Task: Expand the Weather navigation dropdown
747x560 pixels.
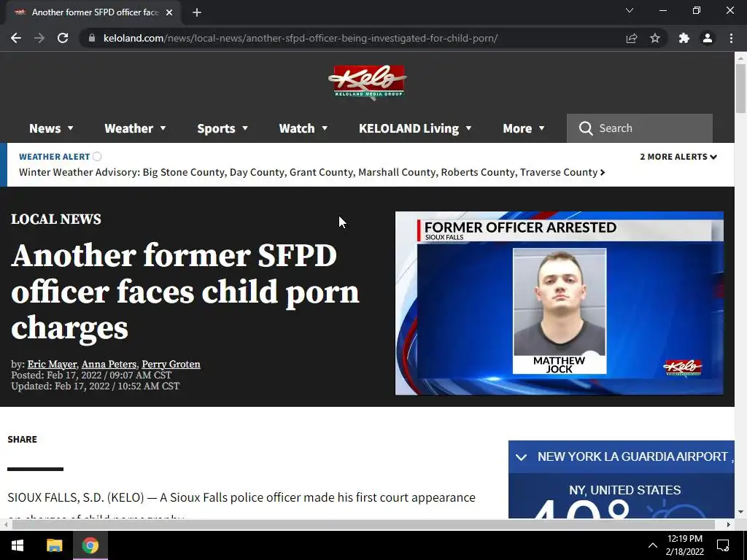Action: (135, 128)
